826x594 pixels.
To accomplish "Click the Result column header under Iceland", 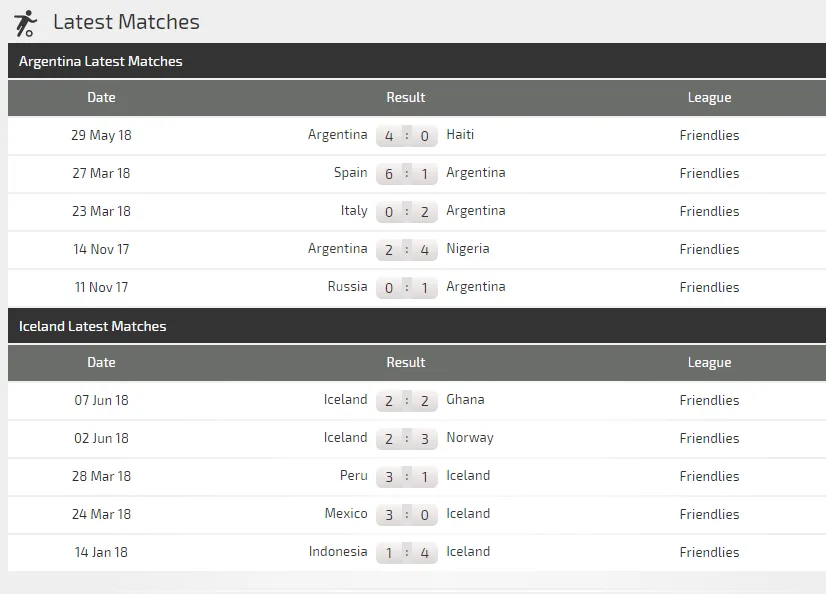I will [x=406, y=362].
